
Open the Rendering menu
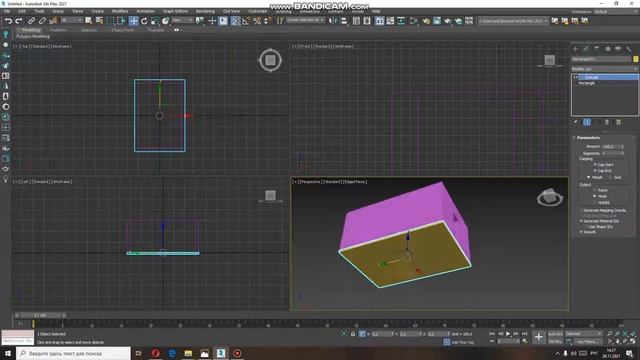205,11
